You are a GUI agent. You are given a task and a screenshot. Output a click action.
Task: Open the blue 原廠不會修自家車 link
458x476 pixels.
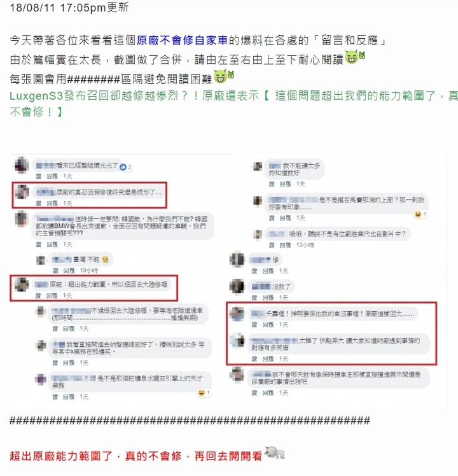(182, 40)
